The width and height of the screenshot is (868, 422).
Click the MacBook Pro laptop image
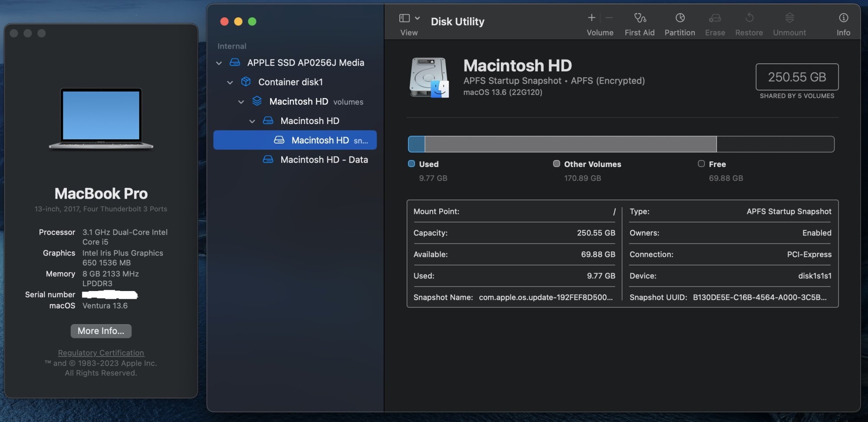click(x=101, y=118)
